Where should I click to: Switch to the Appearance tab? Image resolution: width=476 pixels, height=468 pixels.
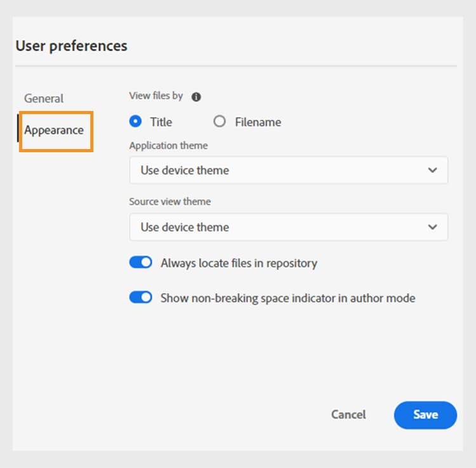coord(54,130)
